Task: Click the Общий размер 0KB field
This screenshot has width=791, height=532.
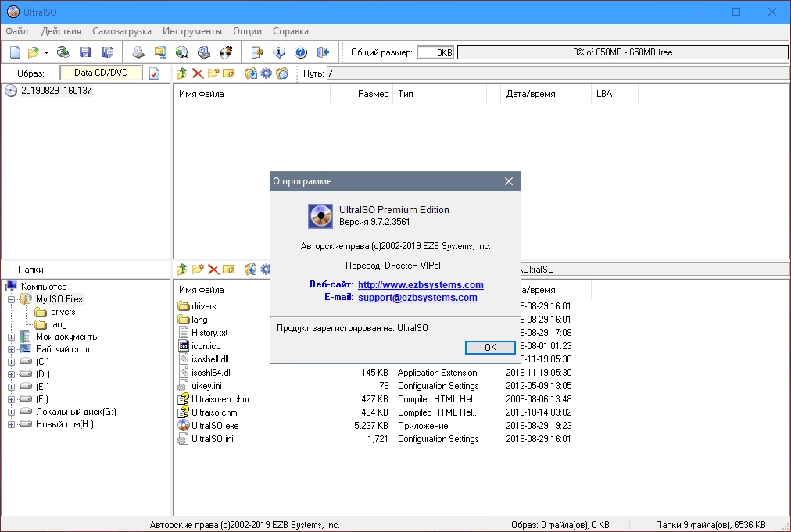Action: coord(435,52)
